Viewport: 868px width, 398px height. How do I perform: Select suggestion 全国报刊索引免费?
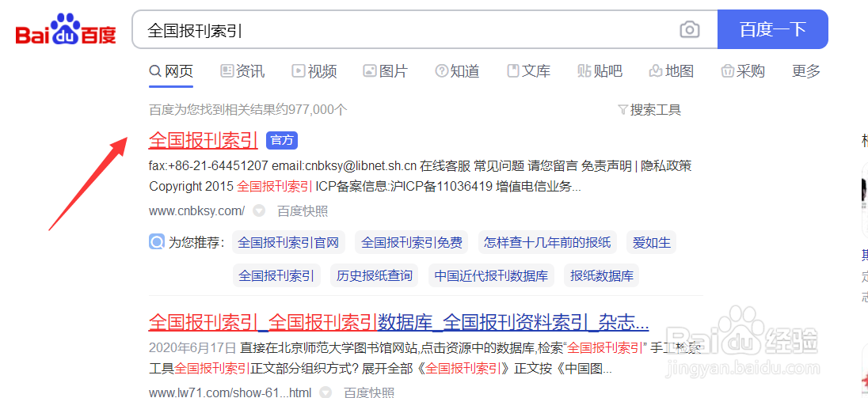coord(412,242)
